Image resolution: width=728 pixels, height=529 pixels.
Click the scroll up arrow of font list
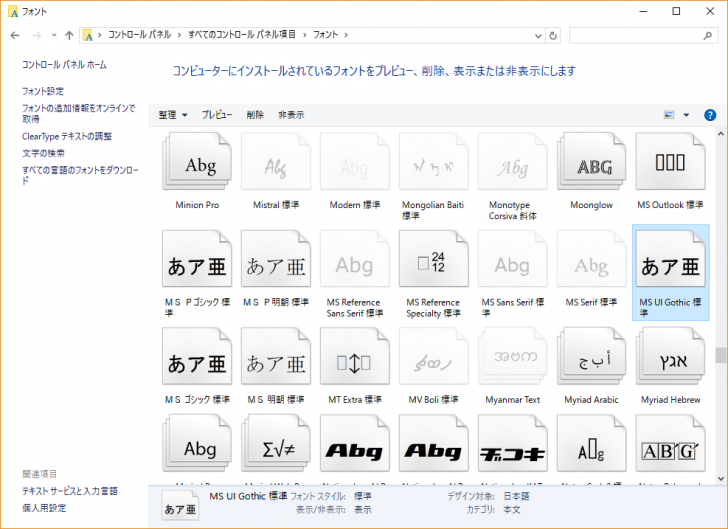pyautogui.click(x=720, y=134)
